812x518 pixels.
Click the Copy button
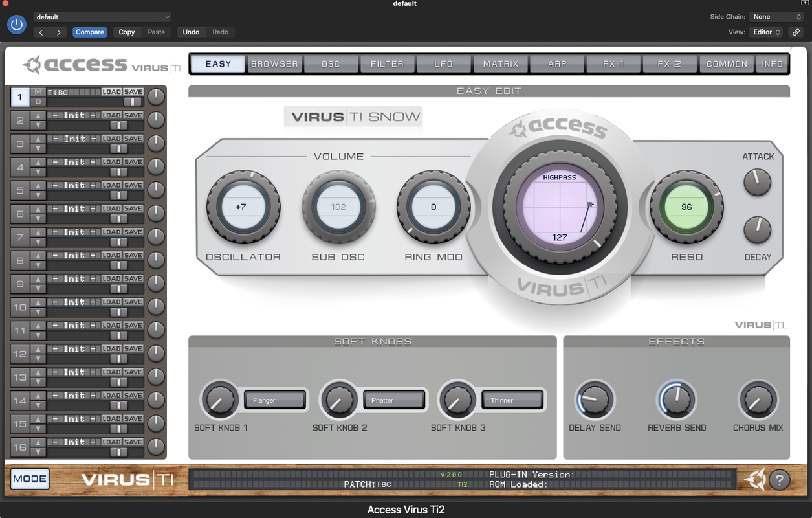pyautogui.click(x=127, y=32)
